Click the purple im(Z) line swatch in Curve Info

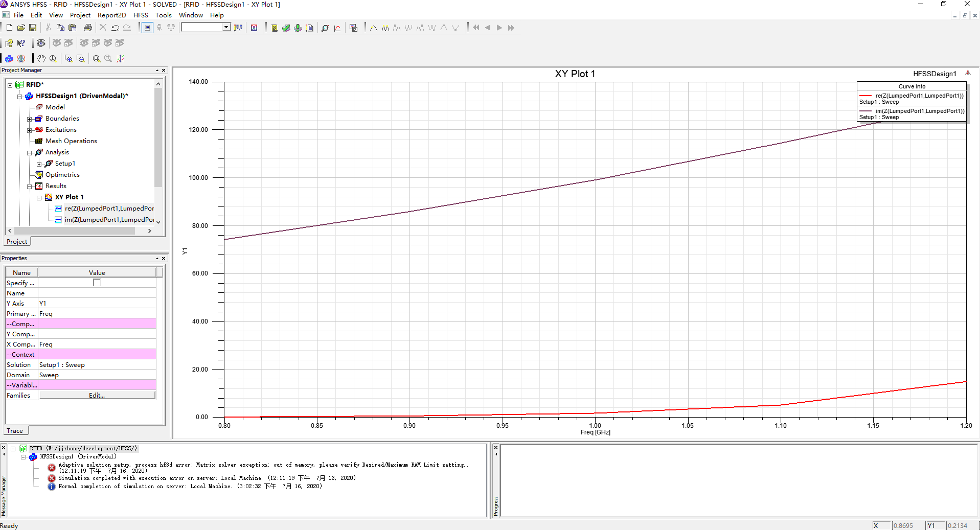point(865,111)
